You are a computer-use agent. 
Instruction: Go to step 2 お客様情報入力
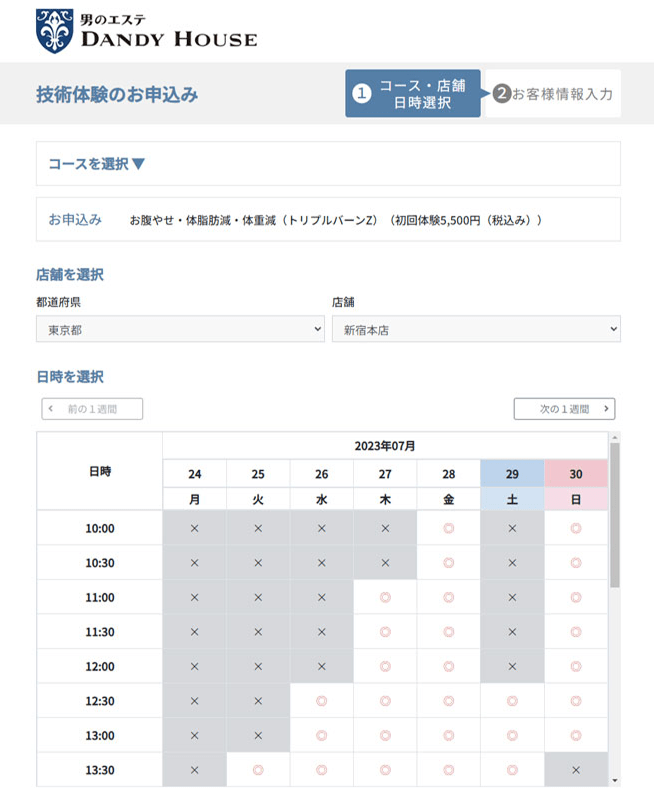tap(552, 94)
